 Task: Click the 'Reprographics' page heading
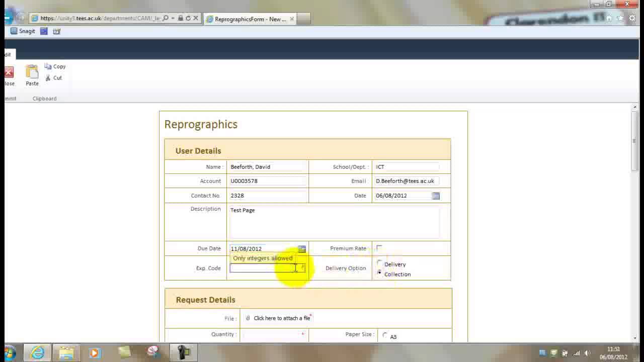tap(201, 125)
